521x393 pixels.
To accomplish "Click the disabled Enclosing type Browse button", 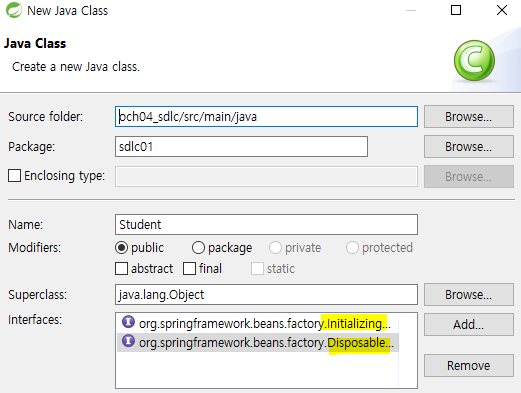I will [x=469, y=176].
